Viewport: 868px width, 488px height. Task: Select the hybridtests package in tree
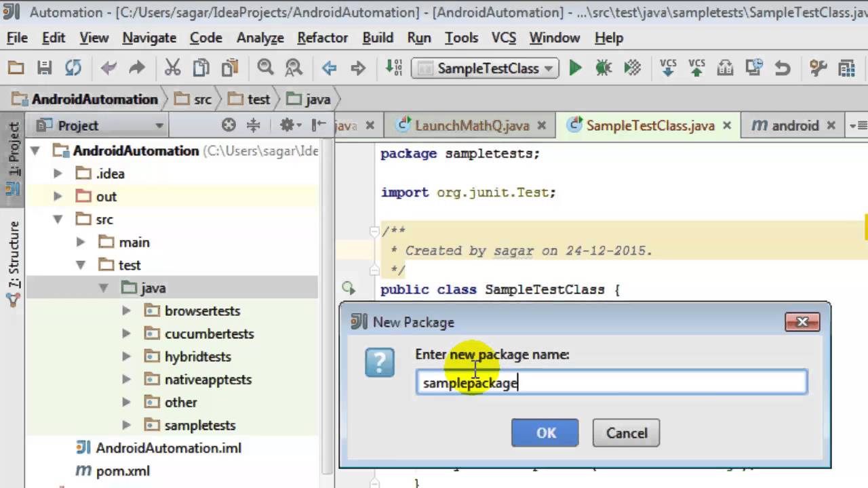click(197, 357)
